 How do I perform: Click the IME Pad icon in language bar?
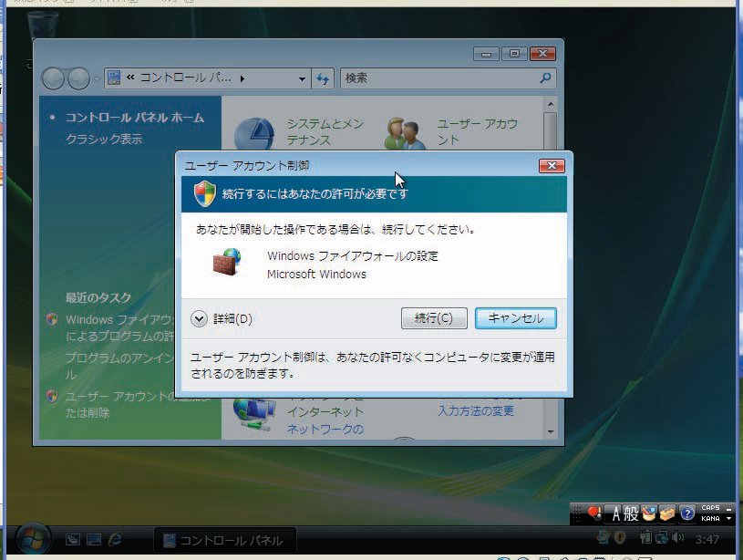pos(649,513)
